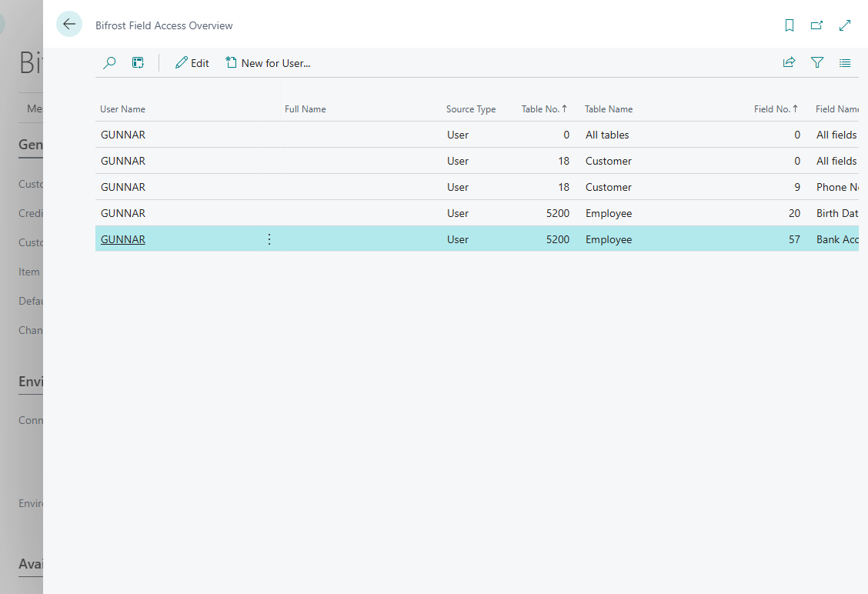
Task: Select GUNNAR in the All tables row
Action: [x=123, y=135]
